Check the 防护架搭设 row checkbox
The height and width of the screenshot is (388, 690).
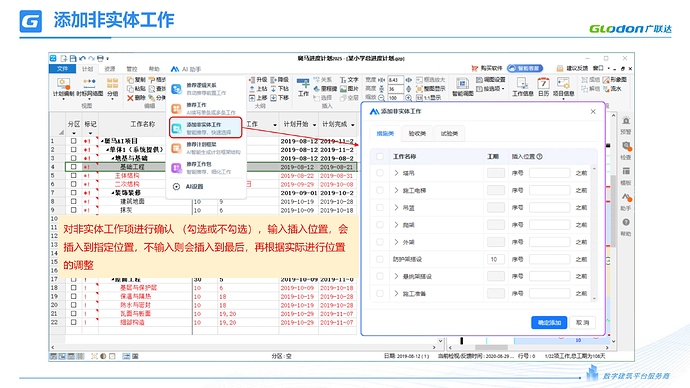[379, 259]
